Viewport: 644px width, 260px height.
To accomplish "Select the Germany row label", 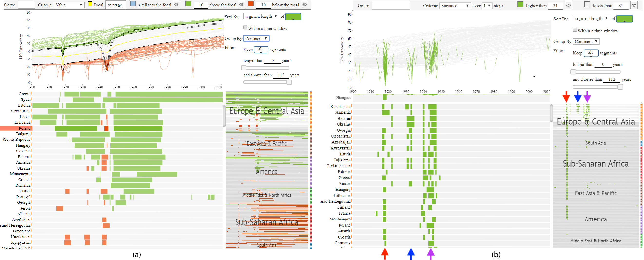I will click(x=342, y=243).
